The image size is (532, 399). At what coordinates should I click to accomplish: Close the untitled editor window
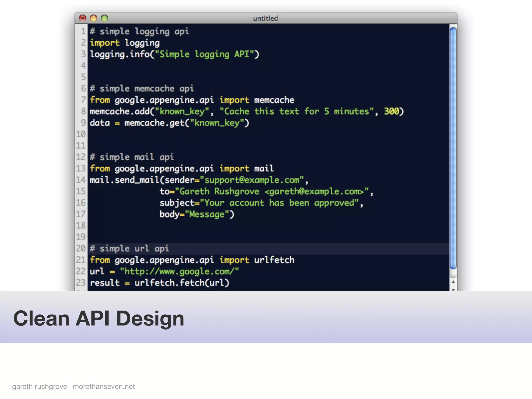83,18
